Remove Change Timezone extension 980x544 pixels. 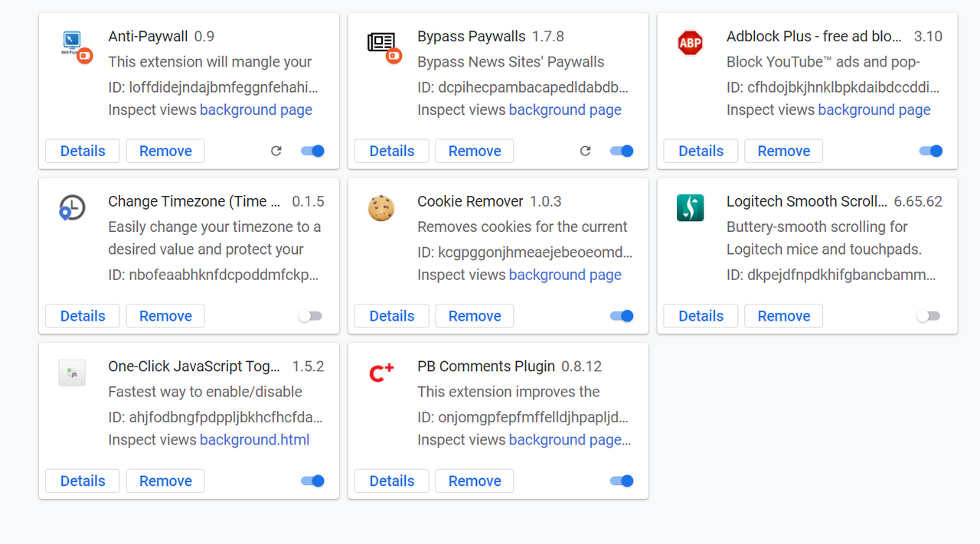(165, 316)
